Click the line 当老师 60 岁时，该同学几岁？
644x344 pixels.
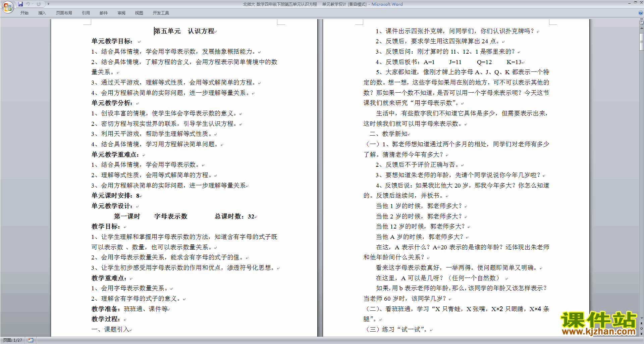point(405,299)
